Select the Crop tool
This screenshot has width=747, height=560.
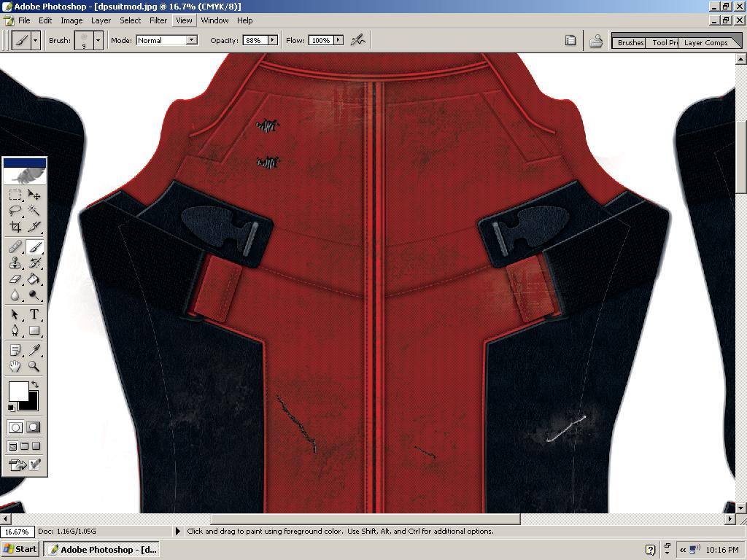click(x=15, y=226)
